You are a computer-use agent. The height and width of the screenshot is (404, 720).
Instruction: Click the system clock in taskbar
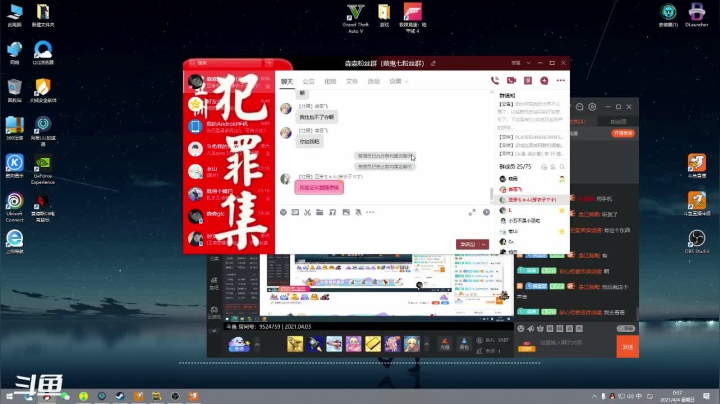coord(677,396)
